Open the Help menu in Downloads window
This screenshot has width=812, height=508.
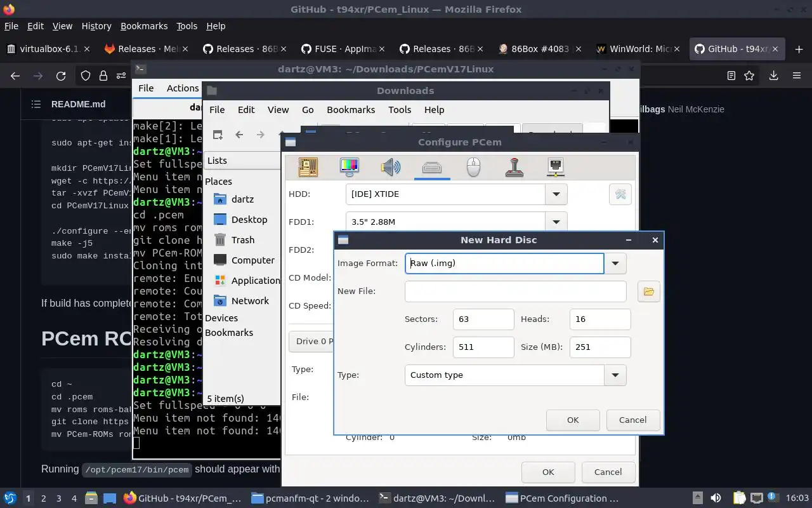click(x=434, y=110)
